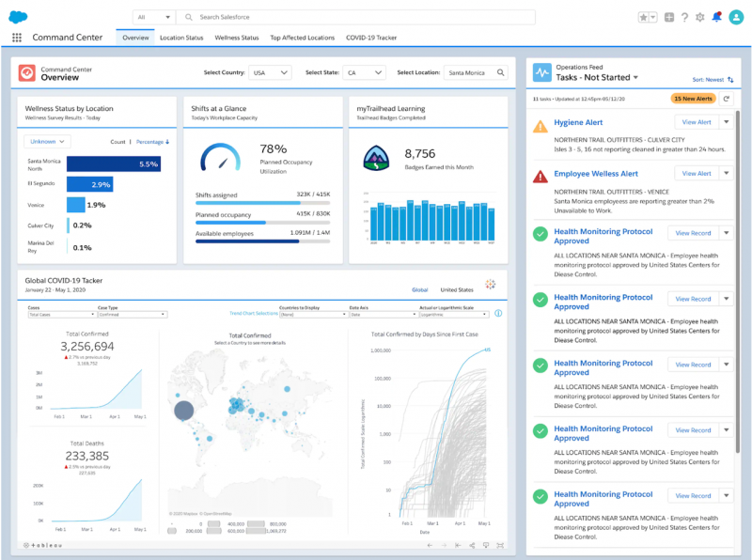
Task: Toggle wellness display to Count
Action: 117,142
